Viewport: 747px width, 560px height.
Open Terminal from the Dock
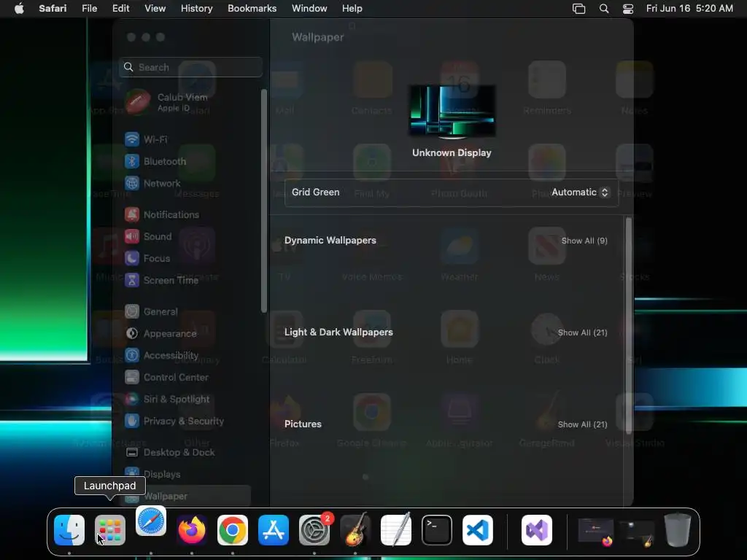[x=437, y=530]
